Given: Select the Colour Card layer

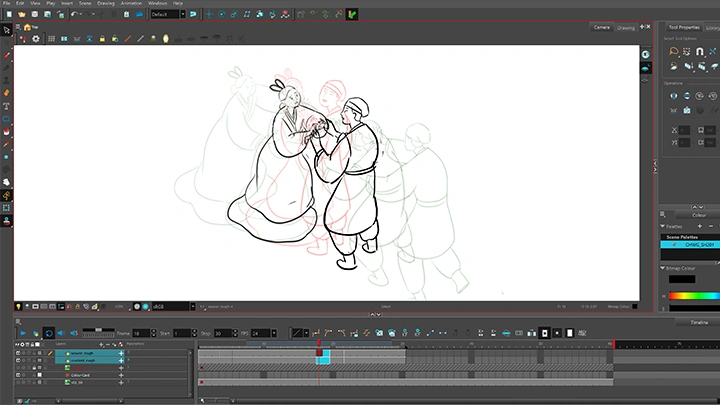Looking at the screenshot, I should coord(80,375).
